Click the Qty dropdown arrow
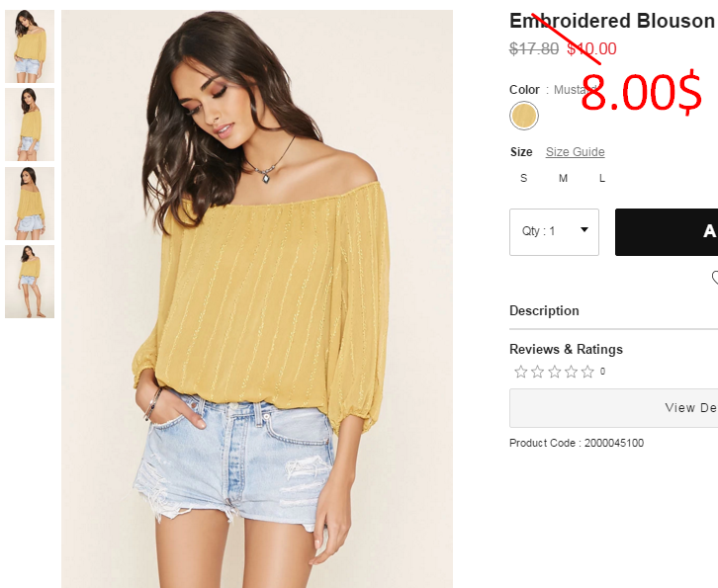 [x=584, y=229]
